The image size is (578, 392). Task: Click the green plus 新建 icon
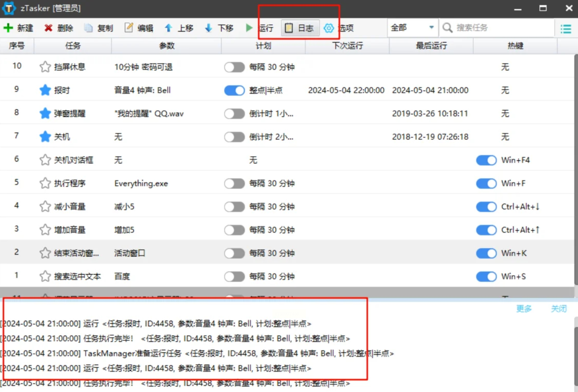click(x=9, y=28)
